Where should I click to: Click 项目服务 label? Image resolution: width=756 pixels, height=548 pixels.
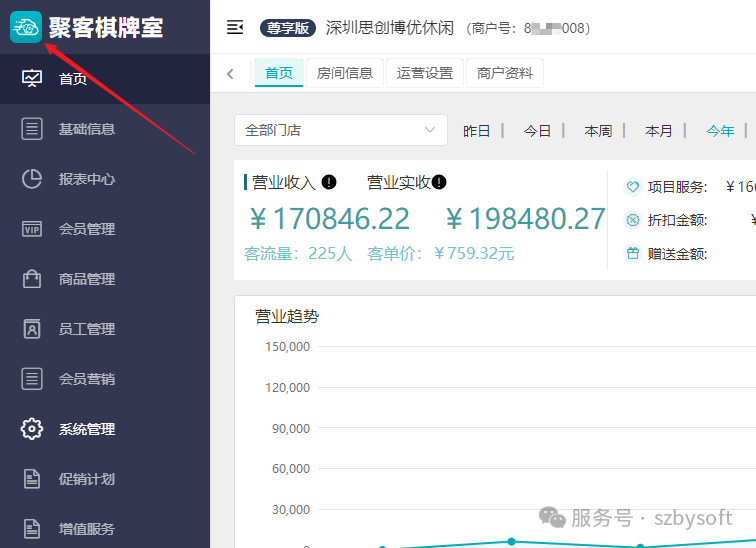point(677,187)
